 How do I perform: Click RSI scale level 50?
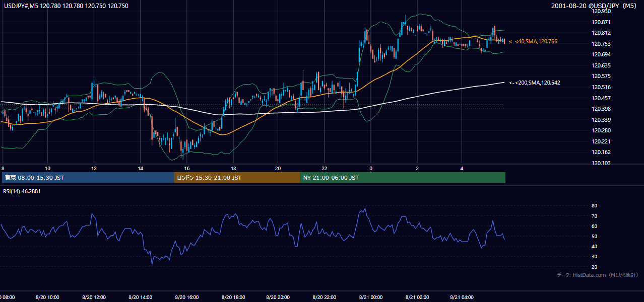[594, 236]
